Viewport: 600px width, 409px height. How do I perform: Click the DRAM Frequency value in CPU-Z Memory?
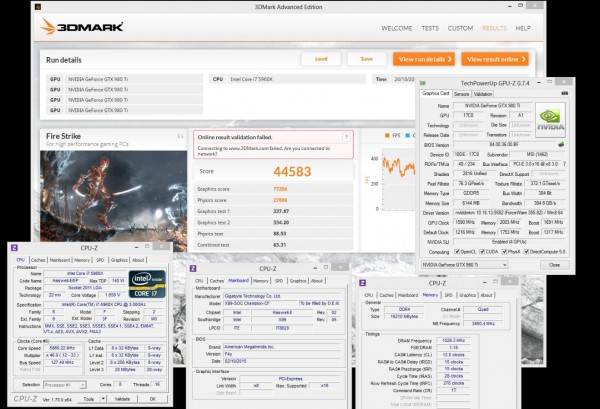[454, 341]
